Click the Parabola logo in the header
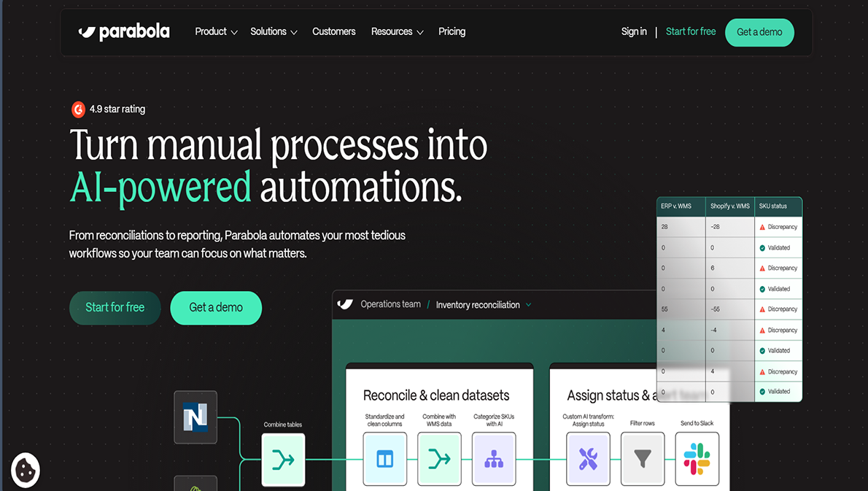The height and width of the screenshot is (491, 868). (x=124, y=32)
